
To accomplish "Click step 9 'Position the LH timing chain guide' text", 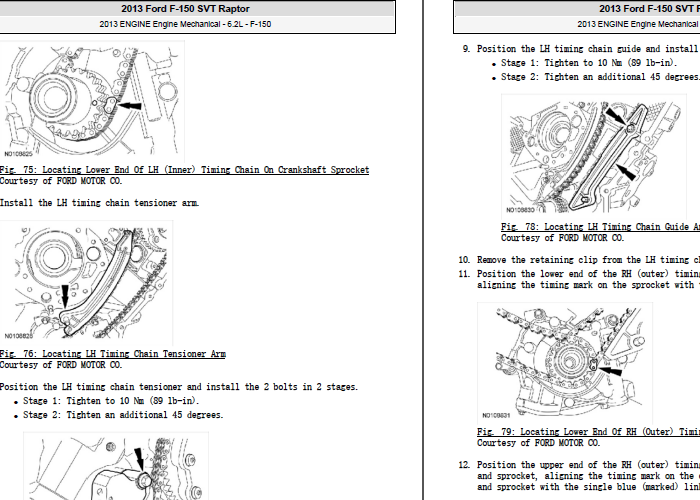I will tap(588, 49).
